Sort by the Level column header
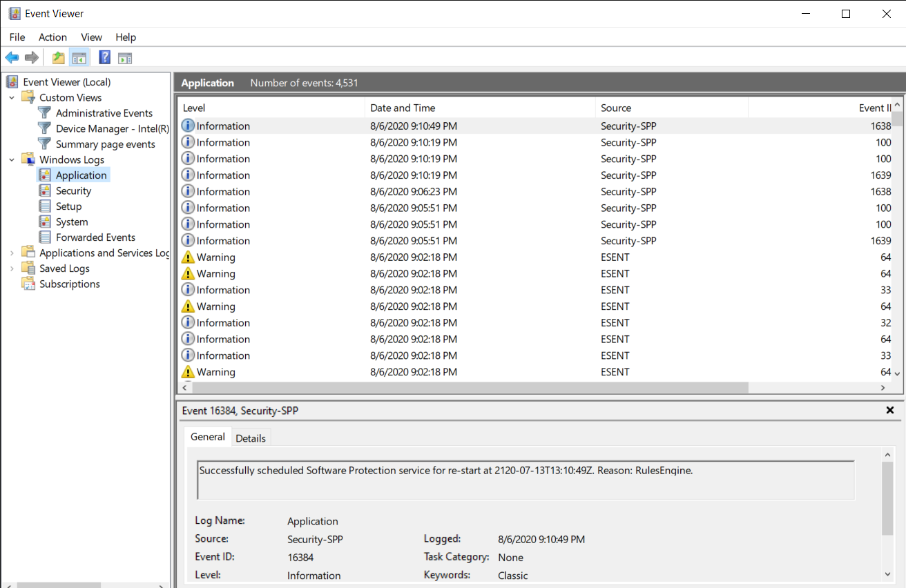The height and width of the screenshot is (588, 906). 271,108
